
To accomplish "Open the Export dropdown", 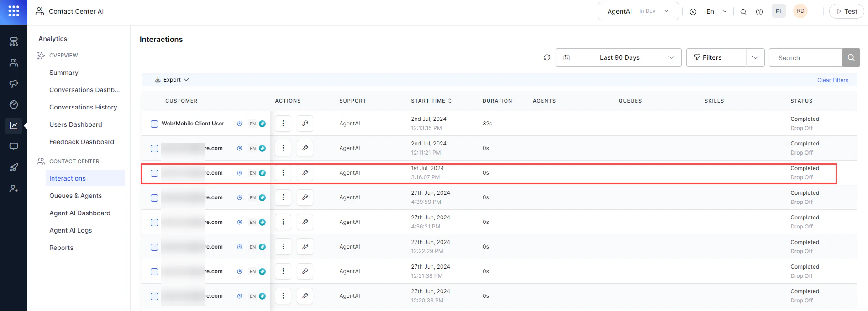I will point(172,80).
